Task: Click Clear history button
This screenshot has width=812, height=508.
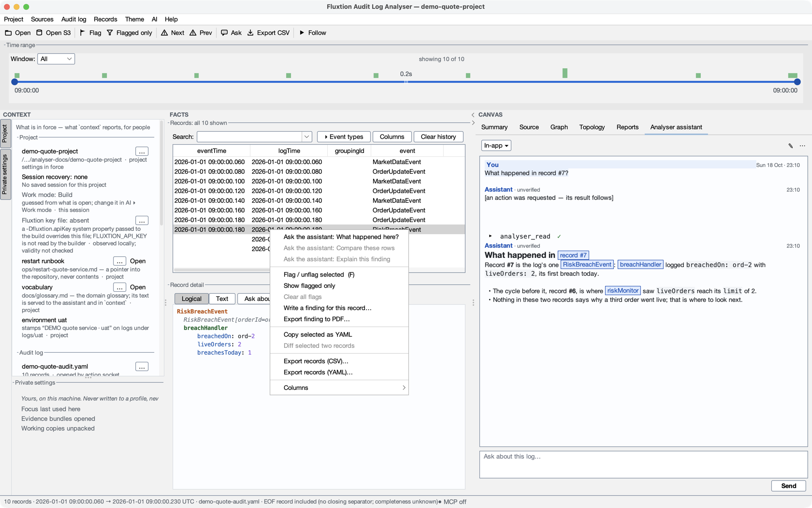Action: 438,137
